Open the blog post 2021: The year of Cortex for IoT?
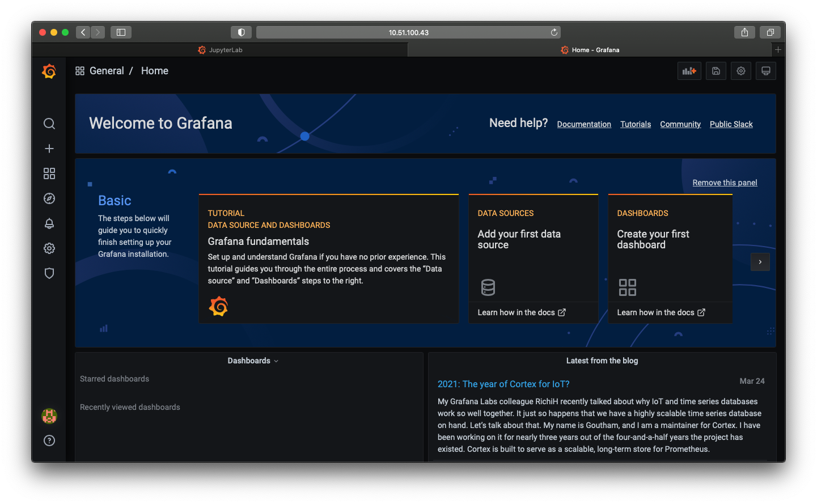Viewport: 817px width, 504px height. (x=503, y=384)
